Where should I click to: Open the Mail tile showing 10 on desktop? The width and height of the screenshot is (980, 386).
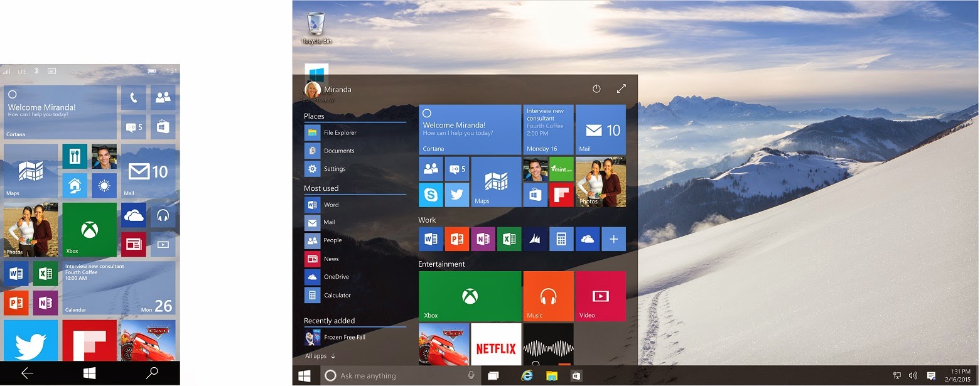(x=601, y=129)
